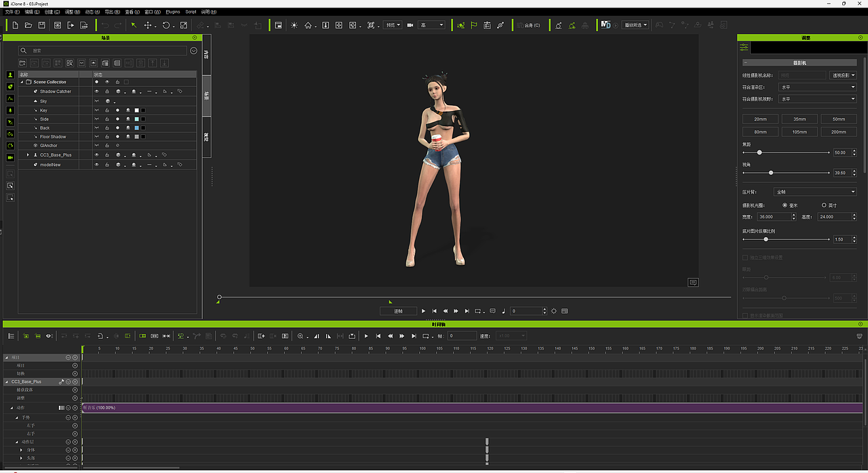
Task: Click the green flag icon in toolbar
Action: 474,25
